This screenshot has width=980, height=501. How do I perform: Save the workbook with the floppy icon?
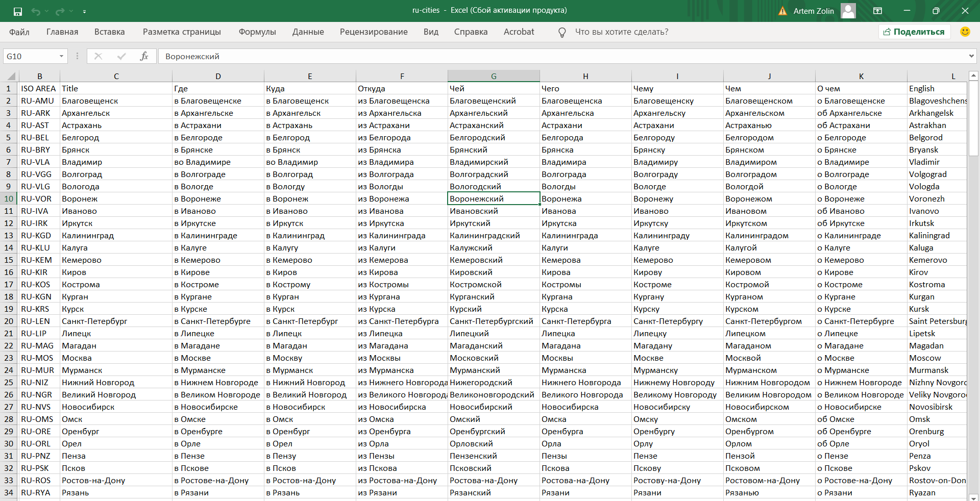18,11
